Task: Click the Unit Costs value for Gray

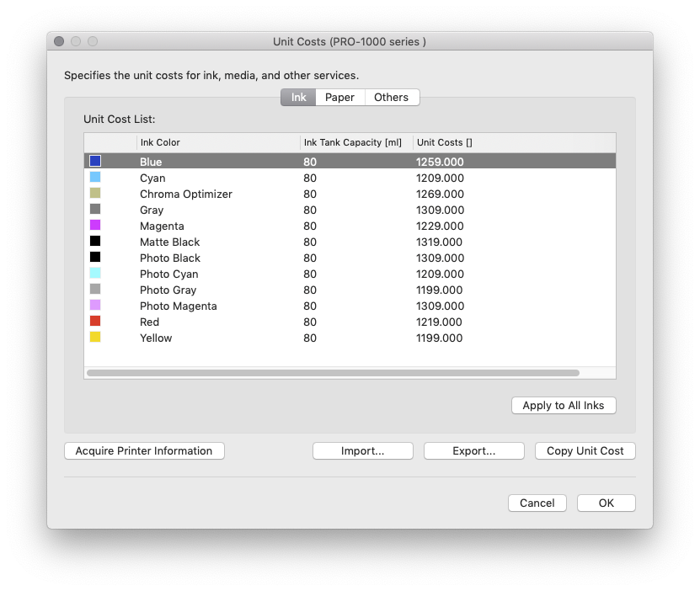Action: coord(440,210)
